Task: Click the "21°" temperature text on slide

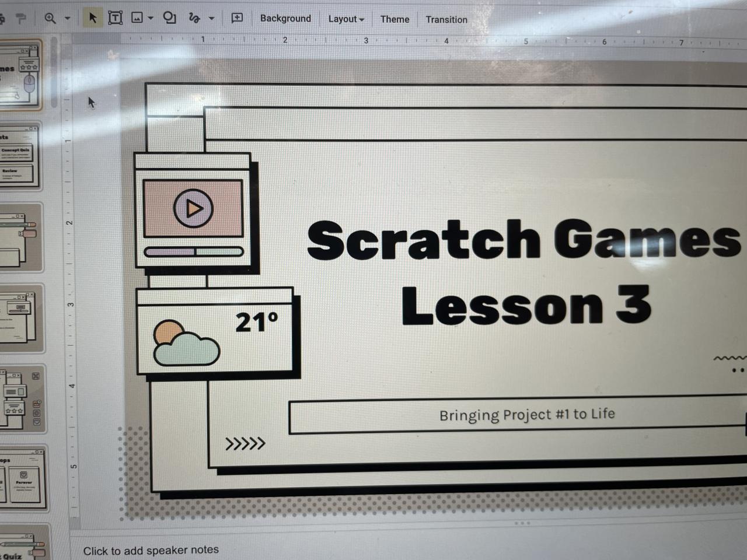Action: click(257, 322)
